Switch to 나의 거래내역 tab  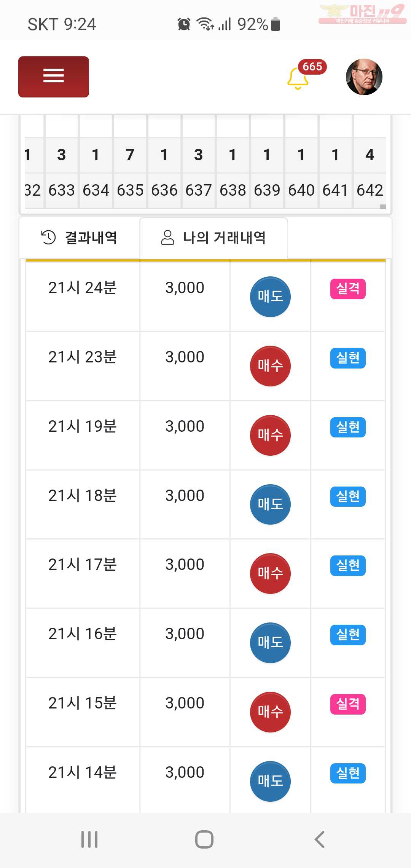point(213,238)
